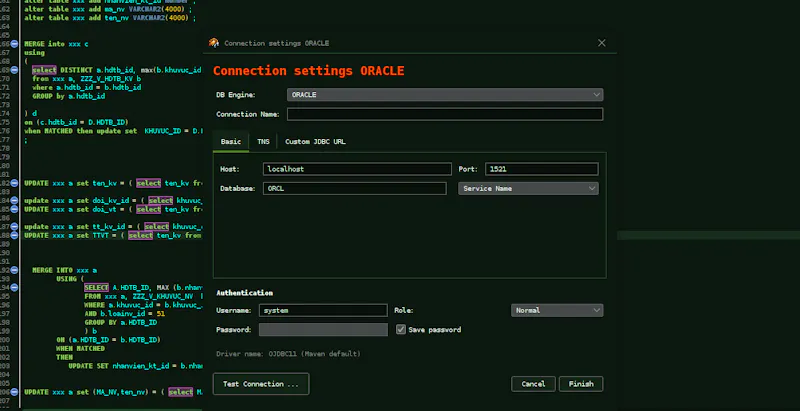Open the Custom JDBC URL tab
This screenshot has width=800, height=411.
(x=315, y=142)
